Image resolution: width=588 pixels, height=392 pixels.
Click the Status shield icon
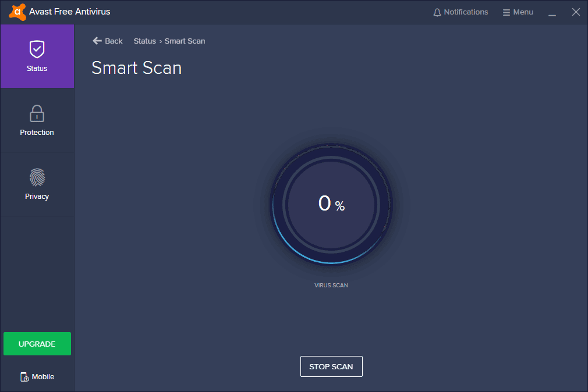coord(37,49)
